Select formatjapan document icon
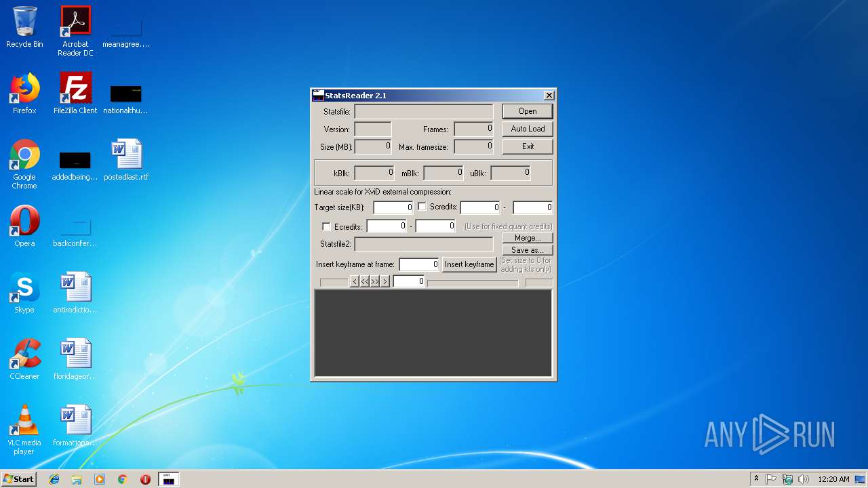Image resolution: width=868 pixels, height=488 pixels. [75, 426]
